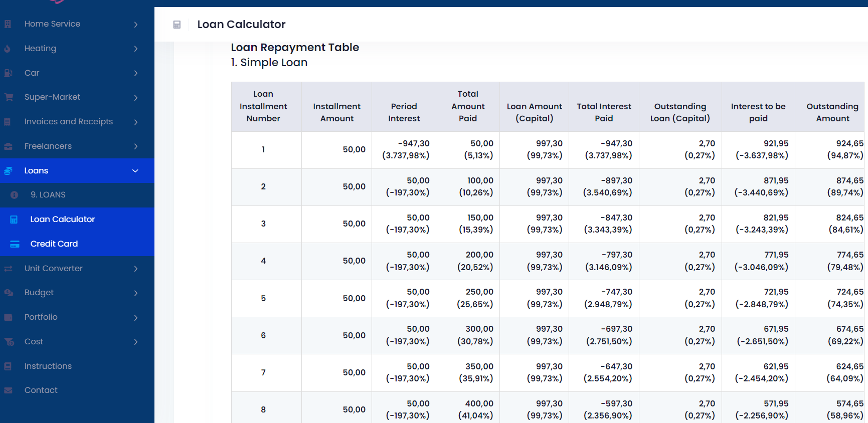Click the Loan Repayment Table heading
Viewport: 868px width, 423px height.
click(295, 48)
